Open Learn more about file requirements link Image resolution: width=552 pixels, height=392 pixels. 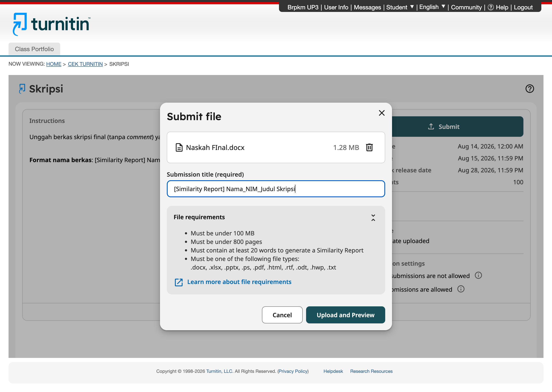pos(239,282)
